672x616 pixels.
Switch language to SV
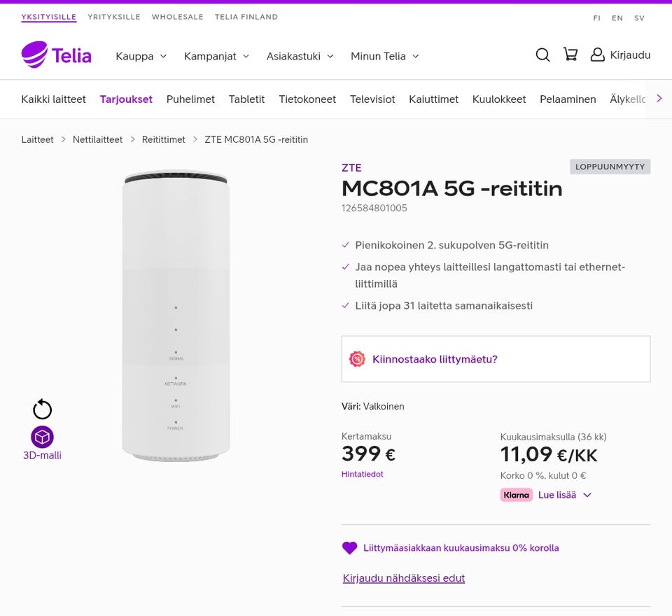[x=639, y=18]
